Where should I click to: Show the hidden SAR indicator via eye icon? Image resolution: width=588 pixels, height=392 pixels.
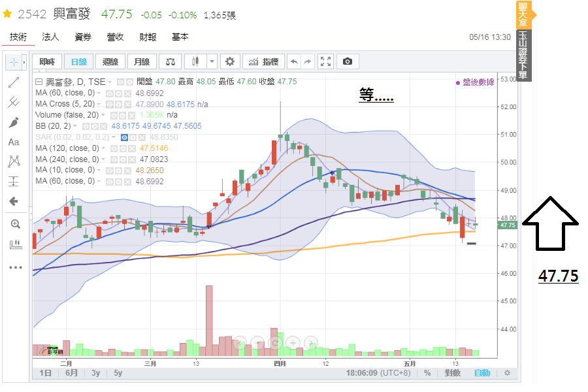(x=125, y=138)
